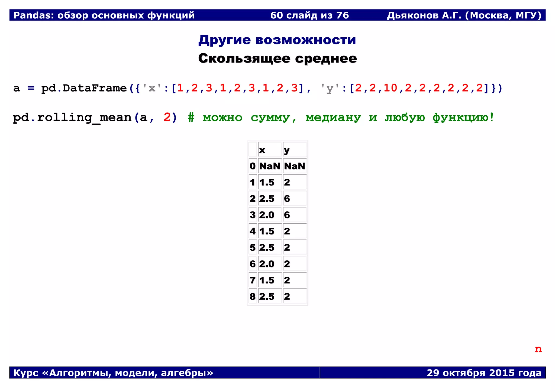Click the window argument 2 in rolling_mean

167,117
